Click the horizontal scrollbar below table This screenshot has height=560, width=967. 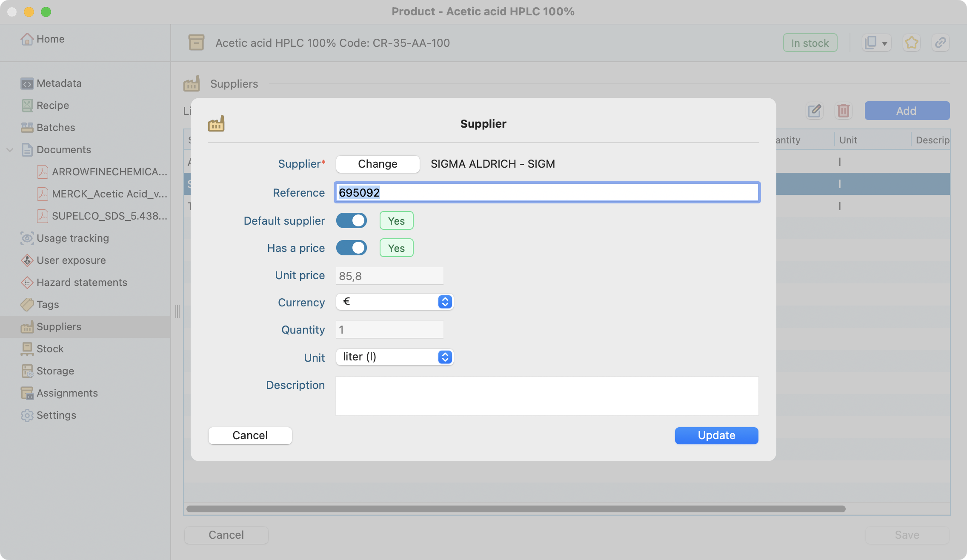click(x=515, y=509)
